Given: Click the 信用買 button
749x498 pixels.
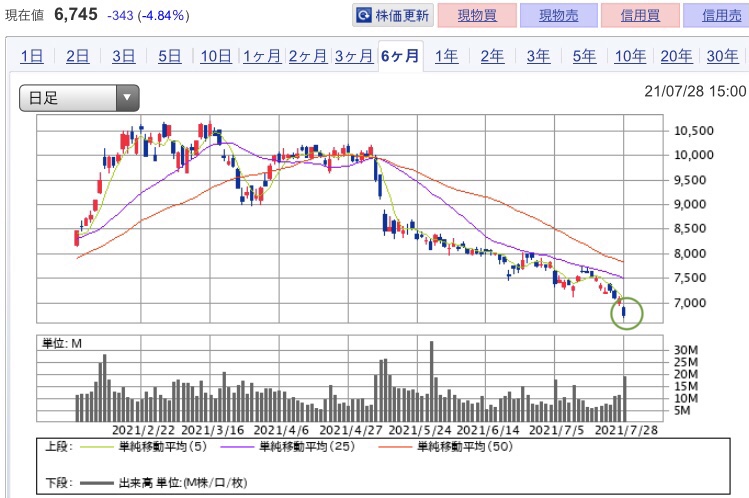Looking at the screenshot, I should click(x=640, y=15).
